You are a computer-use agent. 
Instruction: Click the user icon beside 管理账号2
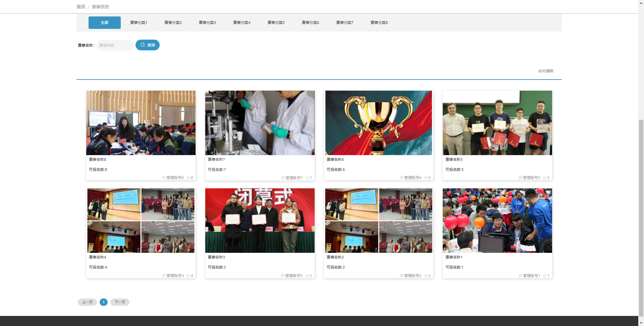401,276
